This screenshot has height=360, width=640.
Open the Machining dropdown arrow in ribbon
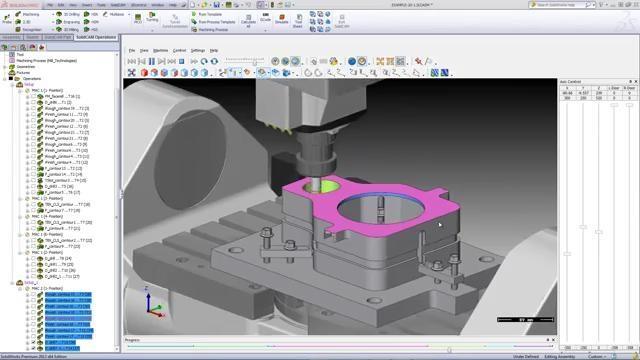53,14
